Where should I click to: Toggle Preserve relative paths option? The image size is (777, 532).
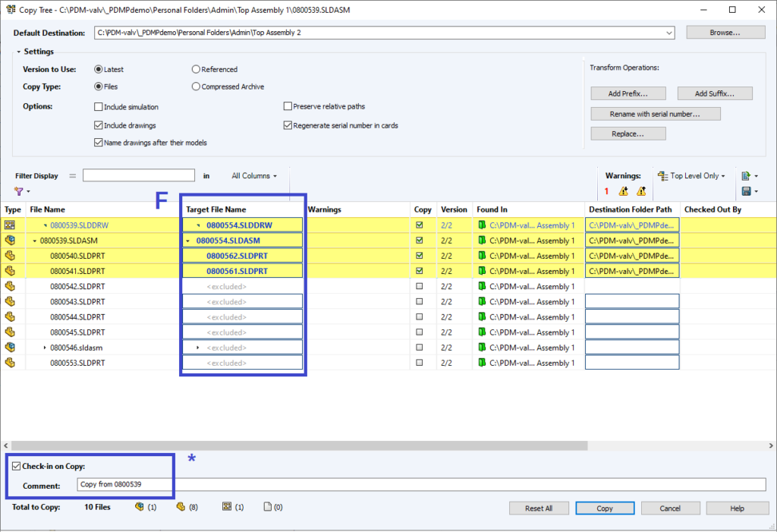coord(288,107)
